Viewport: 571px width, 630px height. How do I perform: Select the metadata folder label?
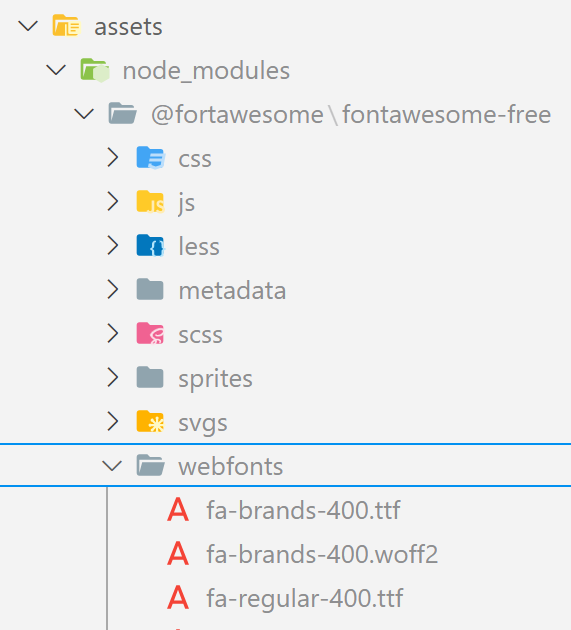coord(232,290)
